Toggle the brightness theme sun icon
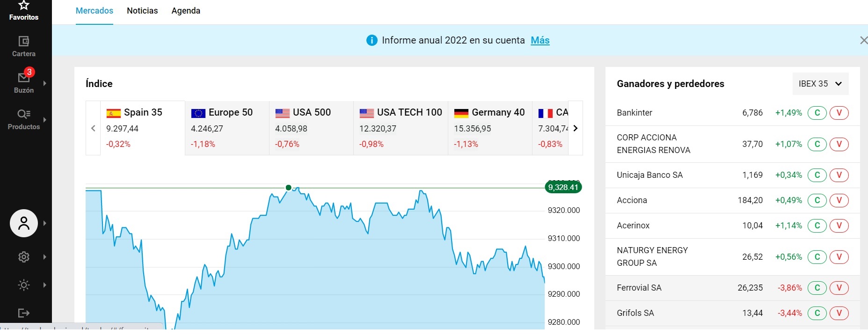Image resolution: width=868 pixels, height=336 pixels. point(24,285)
